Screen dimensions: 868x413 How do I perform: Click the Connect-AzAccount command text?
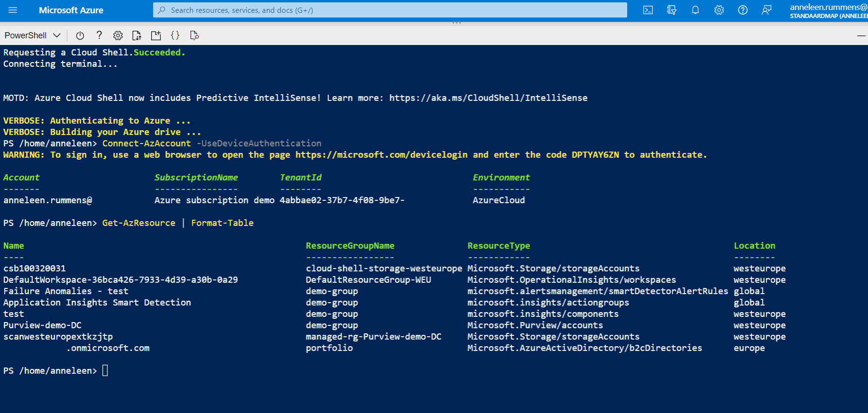146,144
